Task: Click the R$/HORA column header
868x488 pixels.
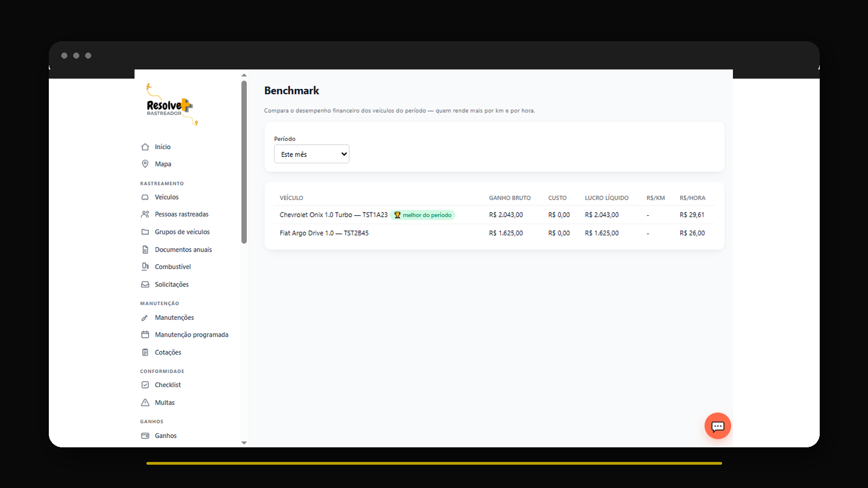Action: (x=692, y=198)
